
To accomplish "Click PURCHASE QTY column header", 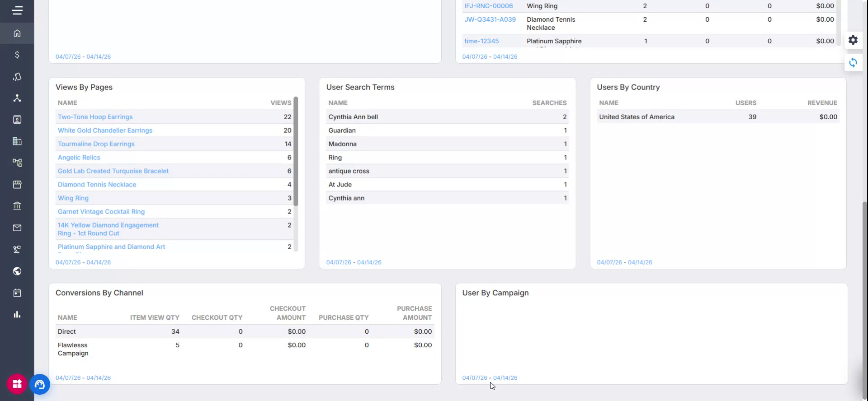I will point(344,317).
